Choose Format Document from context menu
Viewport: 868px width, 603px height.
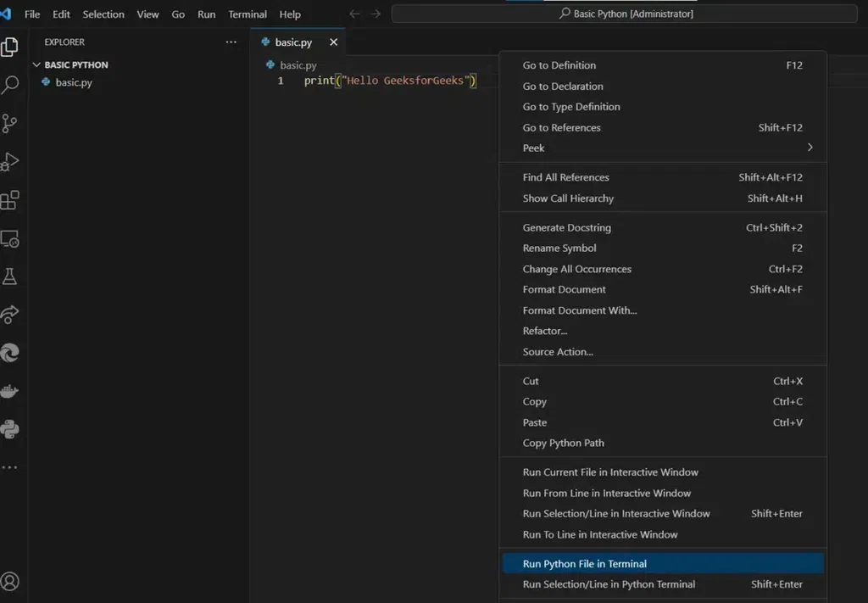[565, 289]
